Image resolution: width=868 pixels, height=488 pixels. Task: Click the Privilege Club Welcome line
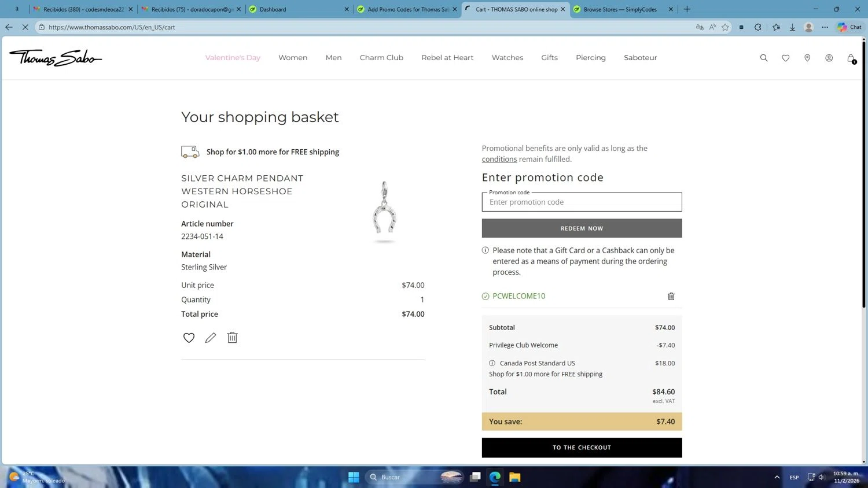[582, 345]
